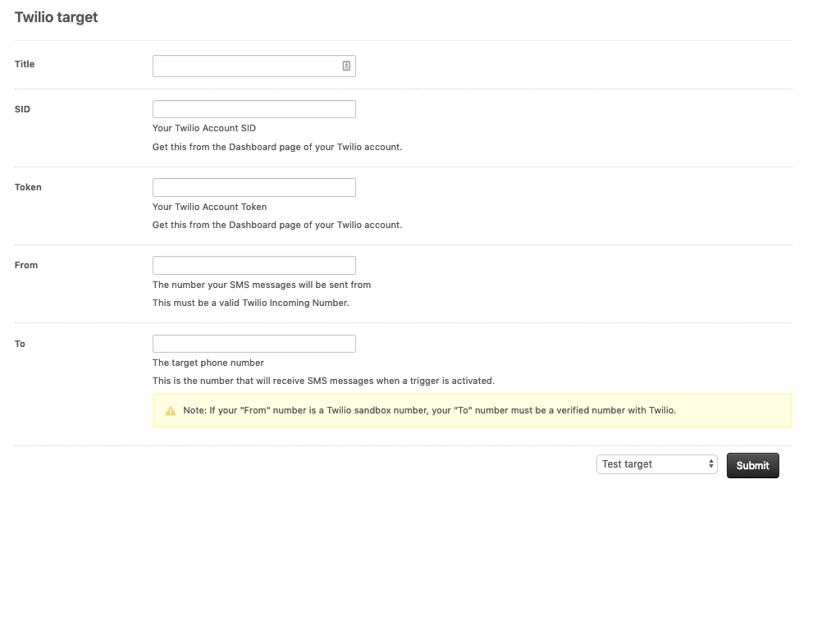
Task: Click into the Token input box
Action: pyautogui.click(x=253, y=187)
